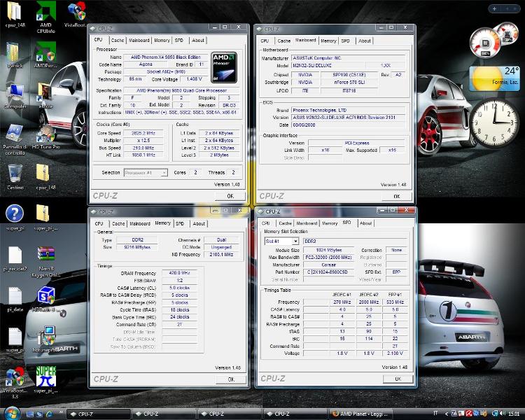Image resolution: width=525 pixels, height=420 pixels.
Task: Open the Patrick folder on the desktop
Action: [15, 55]
